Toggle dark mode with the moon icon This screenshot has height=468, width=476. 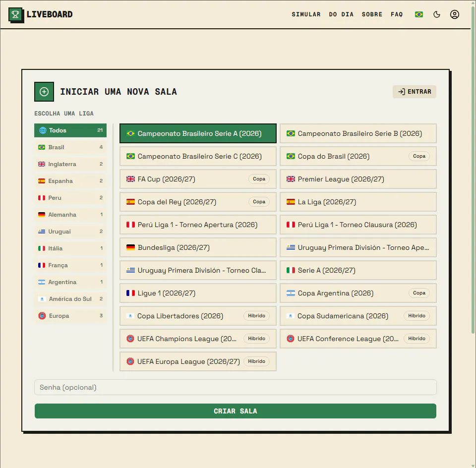click(x=436, y=14)
